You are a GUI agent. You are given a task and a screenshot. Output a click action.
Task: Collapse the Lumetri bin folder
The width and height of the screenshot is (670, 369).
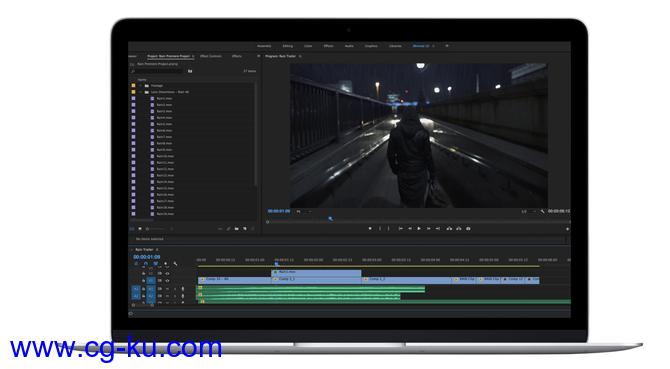pyautogui.click(x=141, y=92)
